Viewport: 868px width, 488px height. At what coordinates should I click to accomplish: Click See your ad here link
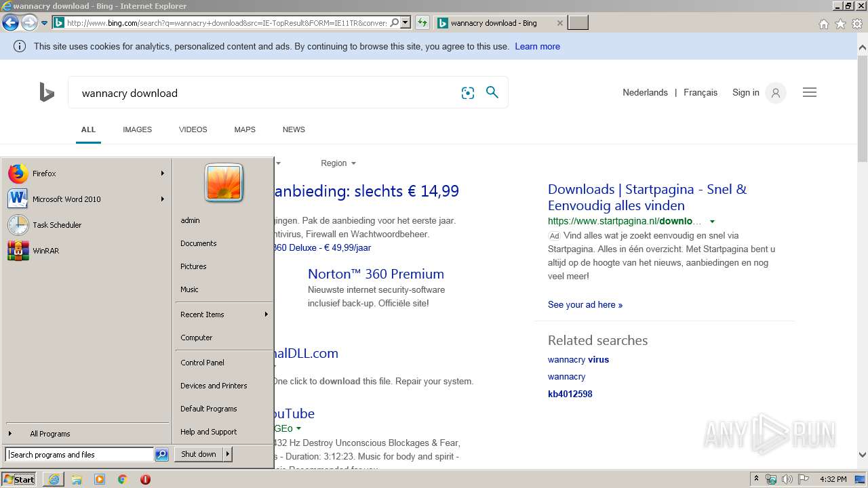[x=585, y=305]
